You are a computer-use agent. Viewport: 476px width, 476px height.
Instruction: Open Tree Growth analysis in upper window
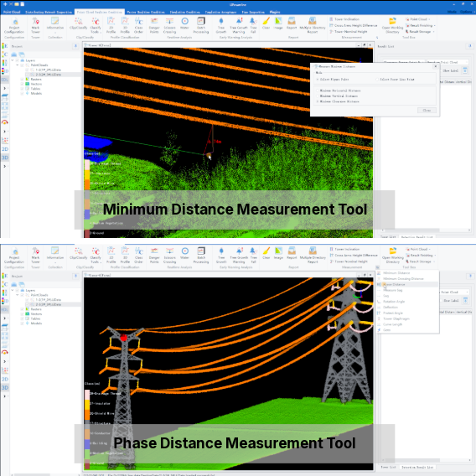click(221, 25)
